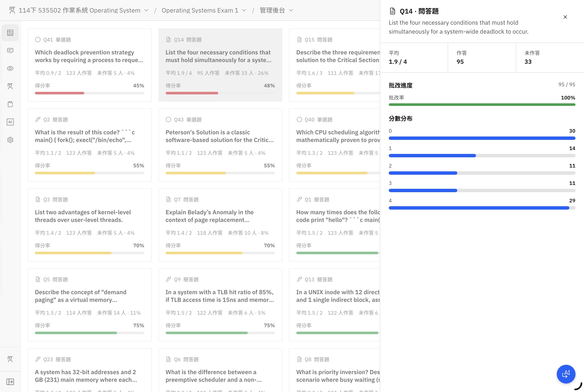Image resolution: width=584 pixels, height=392 pixels.
Task: Click the Q23 pencil type icon
Action: 38,359
